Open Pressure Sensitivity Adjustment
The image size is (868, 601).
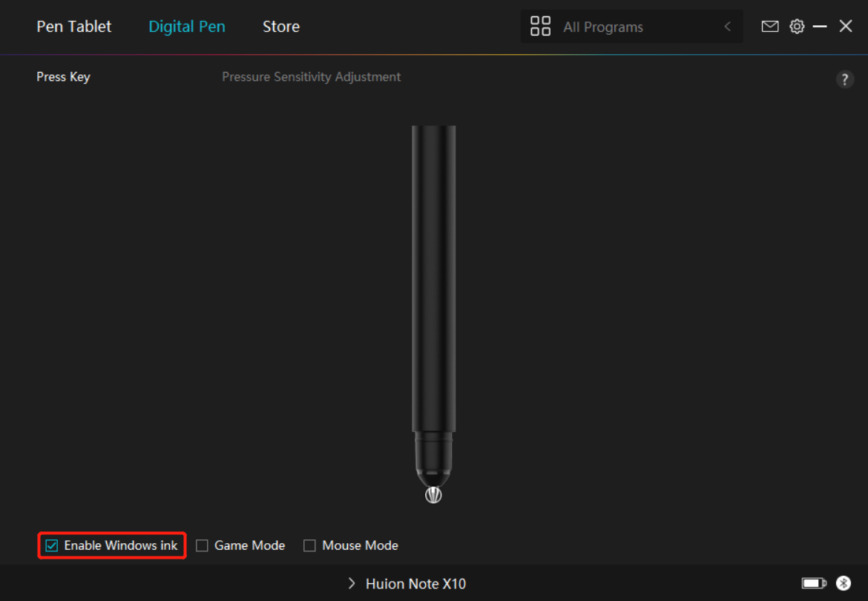(312, 77)
